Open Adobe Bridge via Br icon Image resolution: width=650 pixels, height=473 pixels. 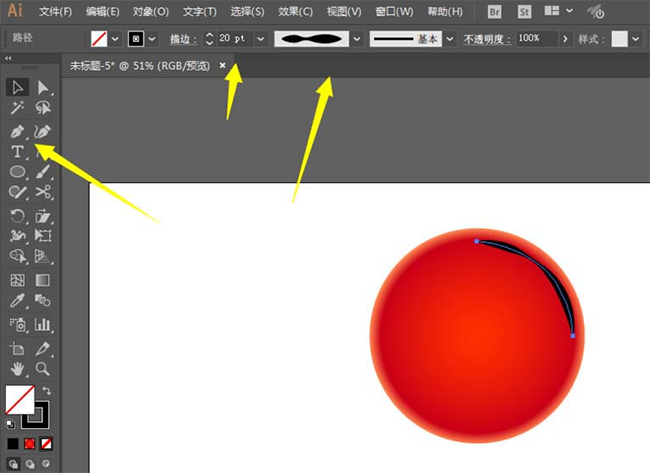(x=495, y=12)
